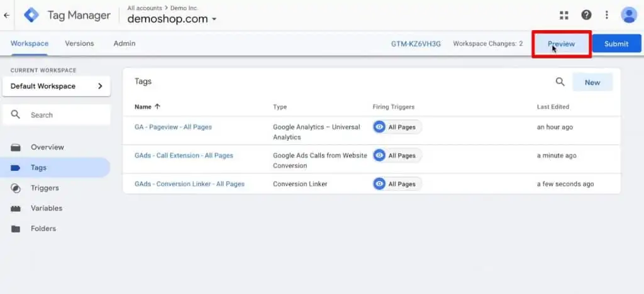Screen dimensions: 644x294
Task: Click All Pages chip in GA Pageview row
Action: pos(397,127)
